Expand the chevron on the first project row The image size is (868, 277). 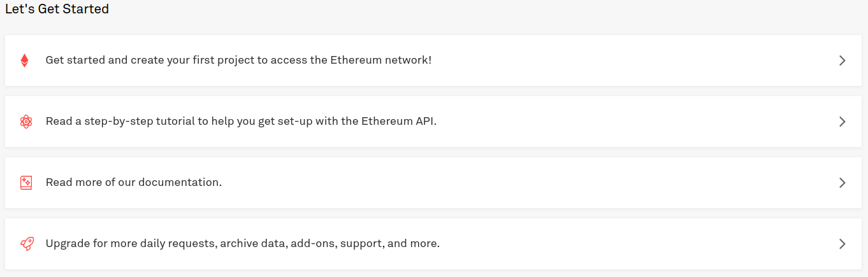pyautogui.click(x=842, y=60)
